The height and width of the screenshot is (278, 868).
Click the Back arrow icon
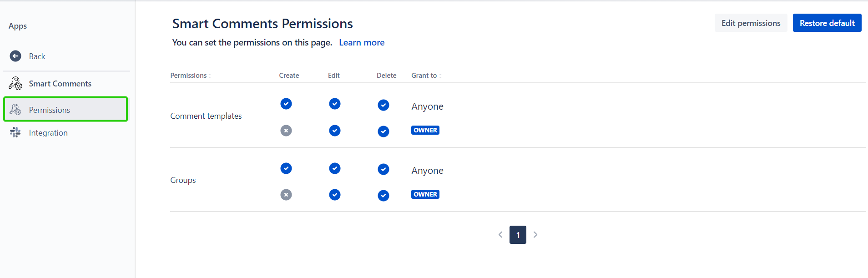(15, 56)
